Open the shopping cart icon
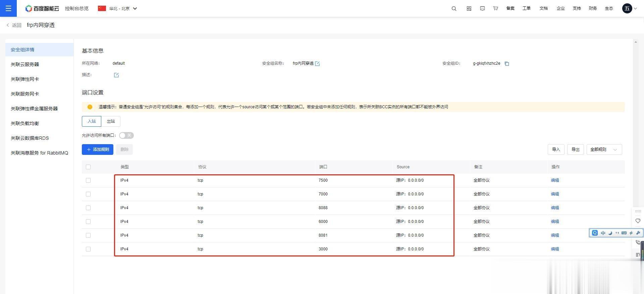Viewport: 644px width, 294px height. [x=495, y=9]
